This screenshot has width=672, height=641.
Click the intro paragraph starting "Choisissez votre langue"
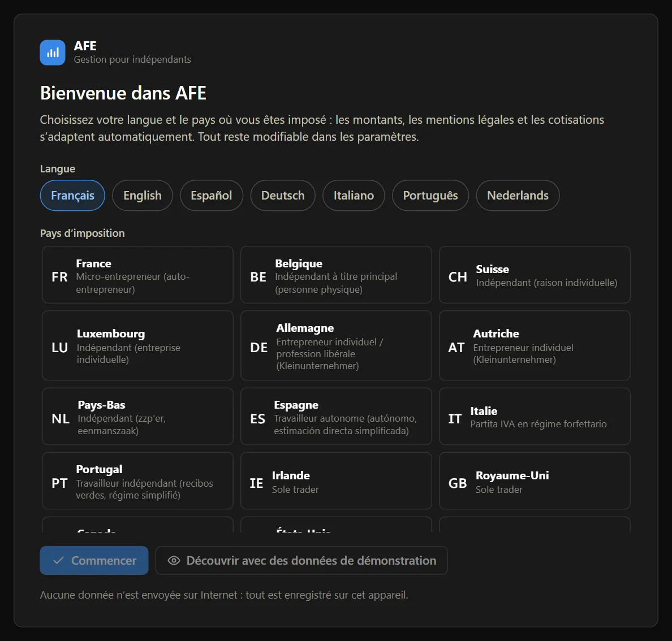click(x=322, y=128)
